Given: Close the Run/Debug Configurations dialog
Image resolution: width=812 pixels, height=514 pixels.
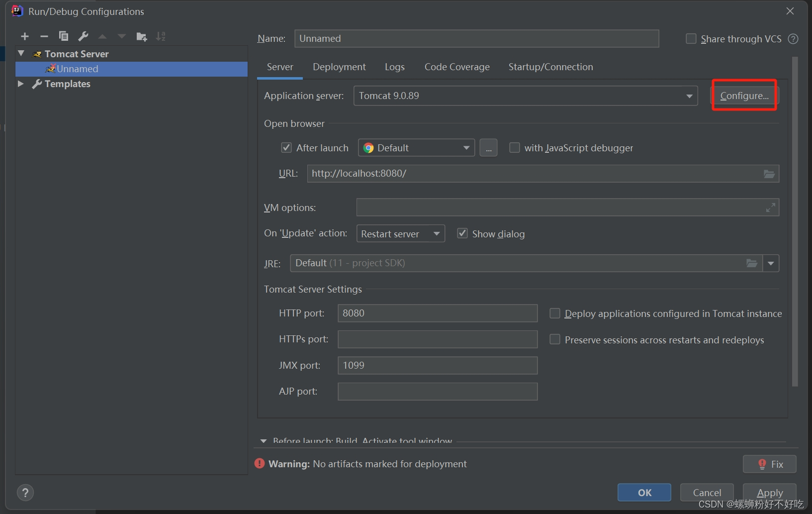Looking at the screenshot, I should (x=790, y=11).
